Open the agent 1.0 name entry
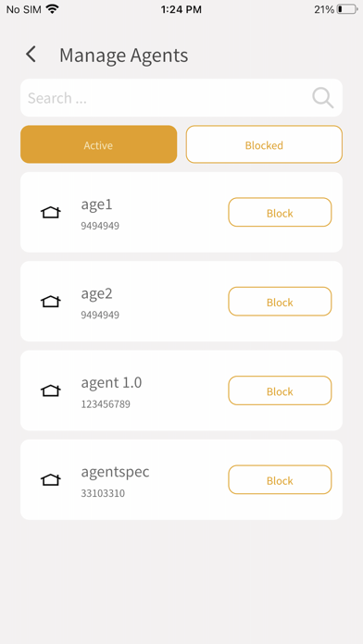363x644 pixels. (111, 383)
